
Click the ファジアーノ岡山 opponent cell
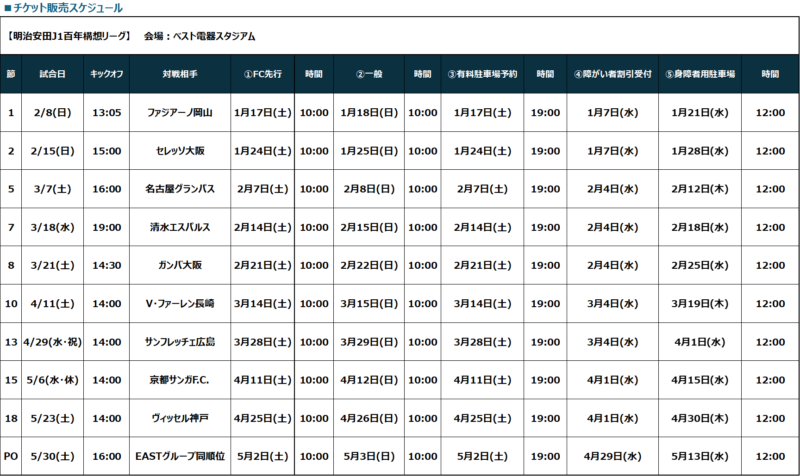click(179, 112)
